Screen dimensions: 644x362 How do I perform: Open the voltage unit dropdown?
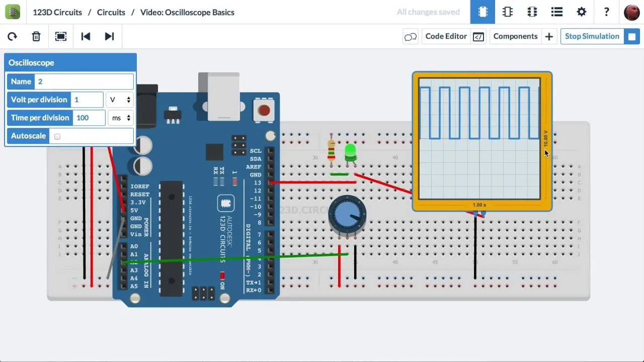119,100
